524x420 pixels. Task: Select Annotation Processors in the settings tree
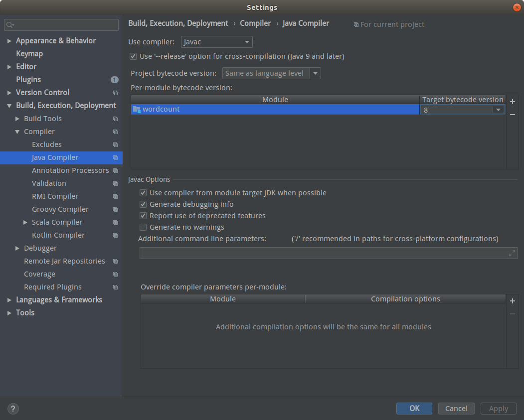70,170
